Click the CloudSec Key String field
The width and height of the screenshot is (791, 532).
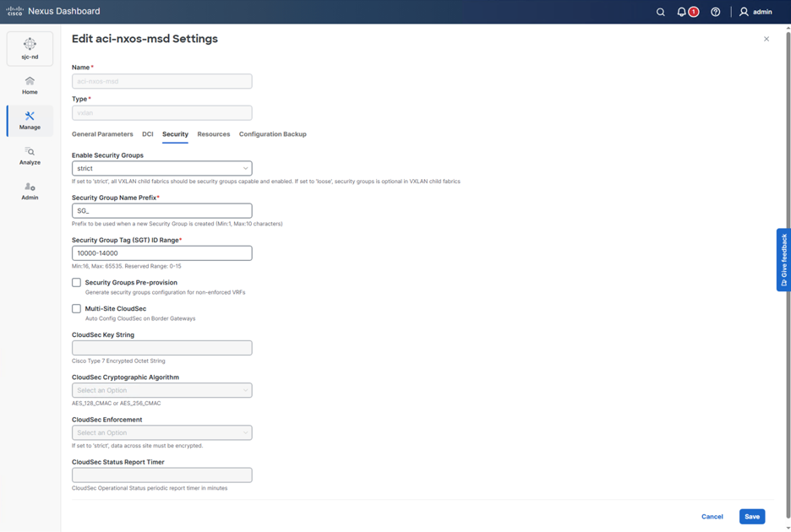(162, 348)
